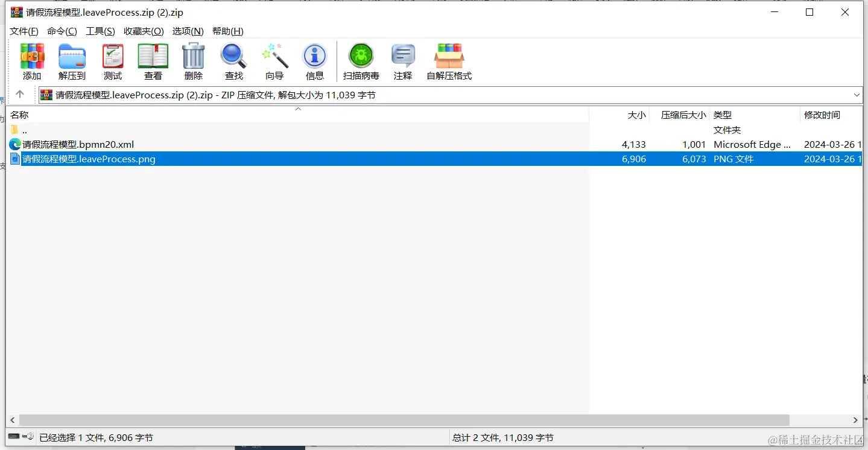Open the 帮助(H) menu
The image size is (868, 450).
point(228,31)
